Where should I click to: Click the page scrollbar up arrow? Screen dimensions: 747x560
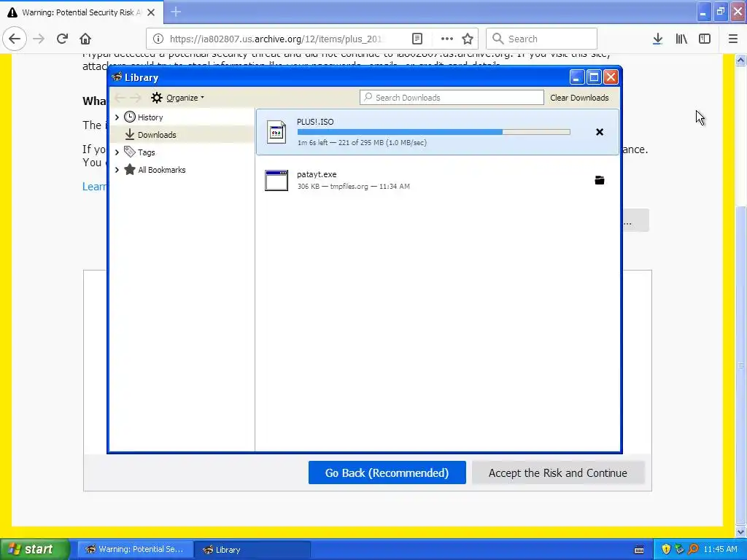[x=741, y=60]
